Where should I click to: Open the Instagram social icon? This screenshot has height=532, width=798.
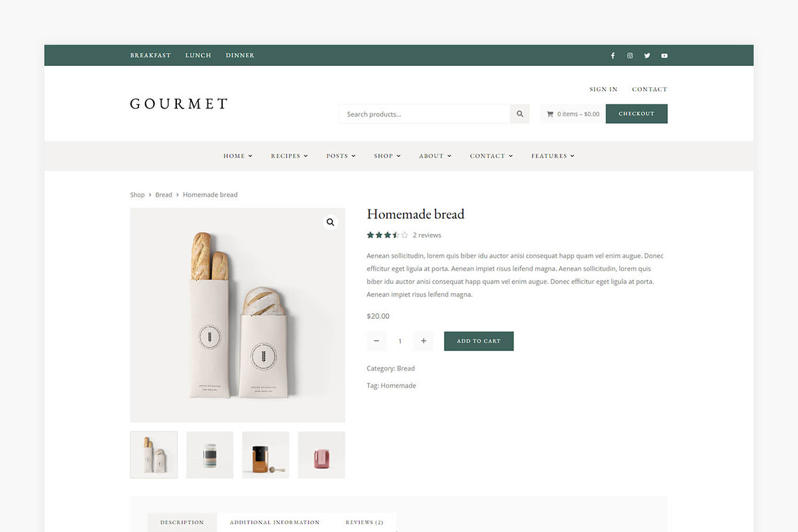(x=630, y=56)
